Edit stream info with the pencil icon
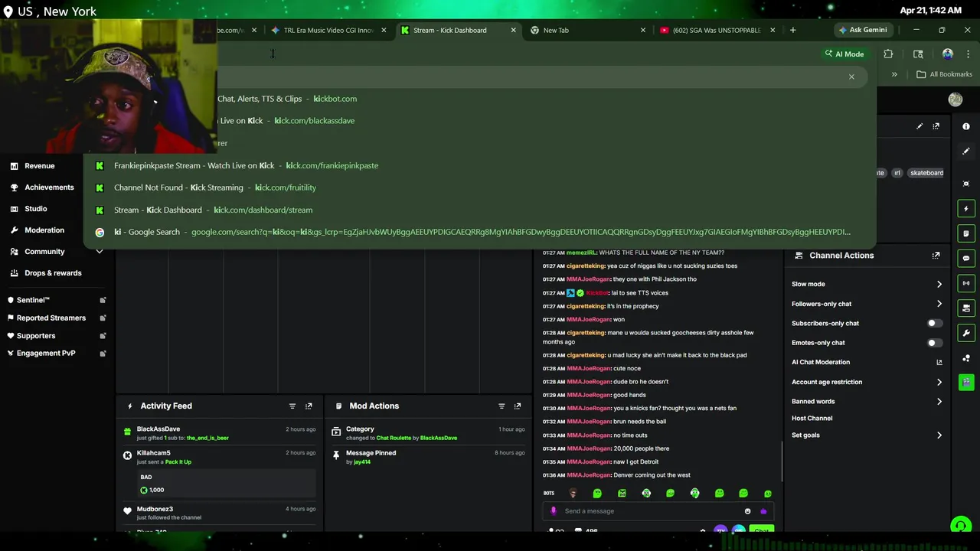The image size is (980, 551). tap(920, 126)
